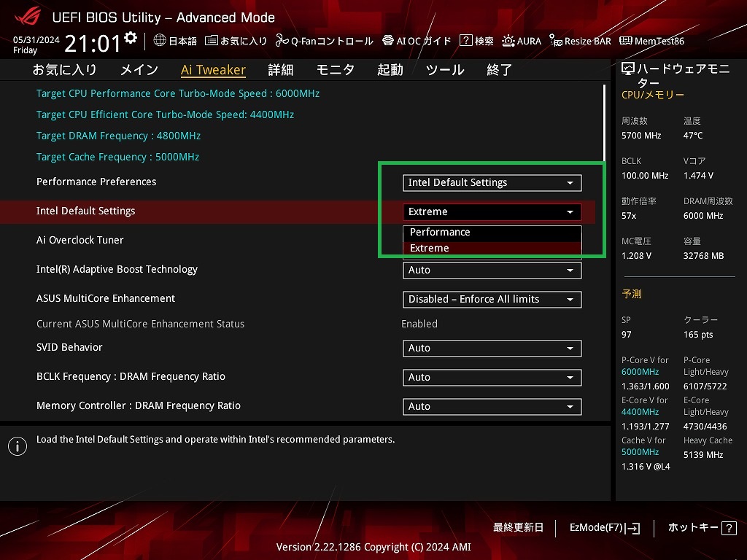747x560 pixels.
Task: Click the 165 pts cooler score
Action: pyautogui.click(x=698, y=335)
